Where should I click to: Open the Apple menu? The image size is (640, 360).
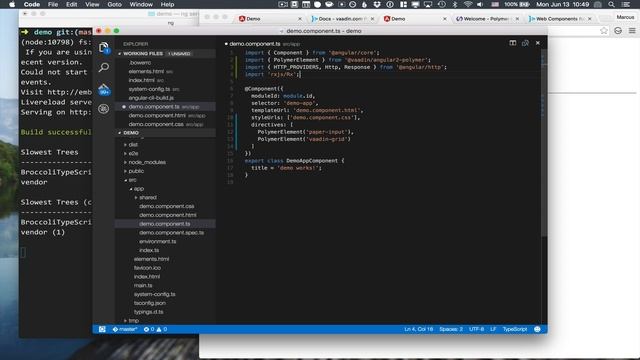[x=12, y=4]
